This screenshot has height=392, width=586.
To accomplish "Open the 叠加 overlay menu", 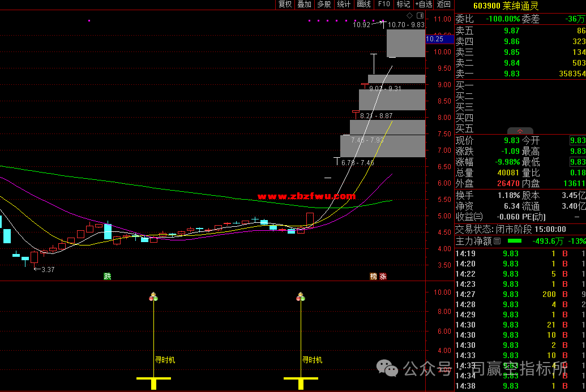I will pos(304,4).
